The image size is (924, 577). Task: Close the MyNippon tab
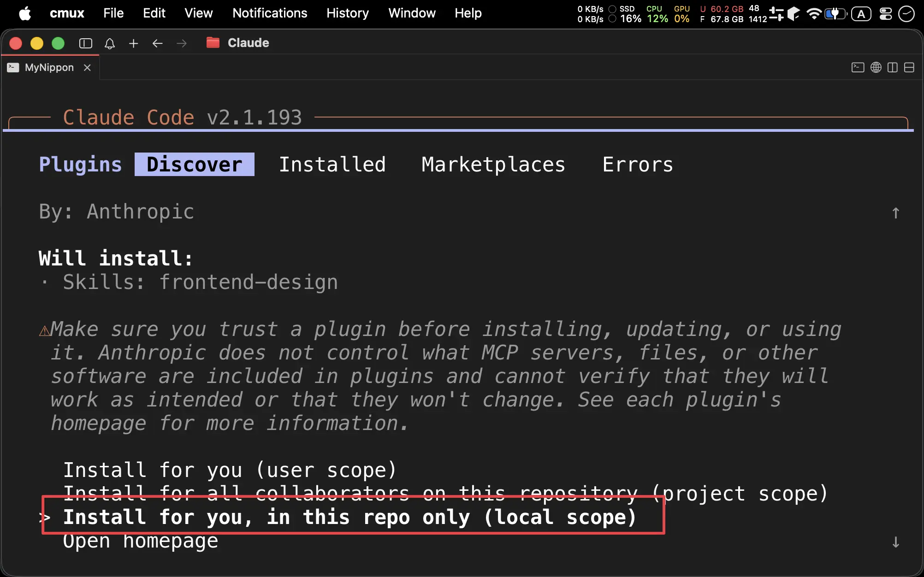tap(87, 68)
